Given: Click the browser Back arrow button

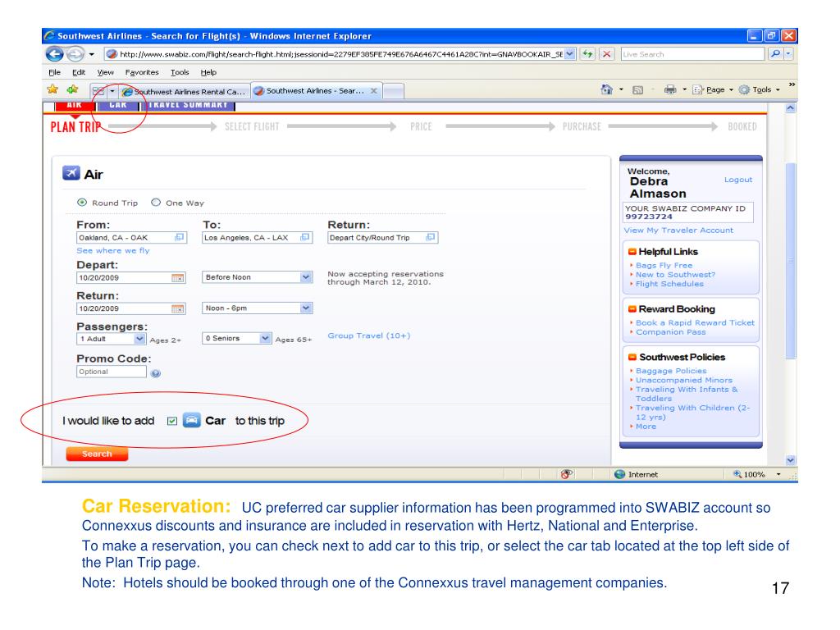Looking at the screenshot, I should click(x=54, y=54).
